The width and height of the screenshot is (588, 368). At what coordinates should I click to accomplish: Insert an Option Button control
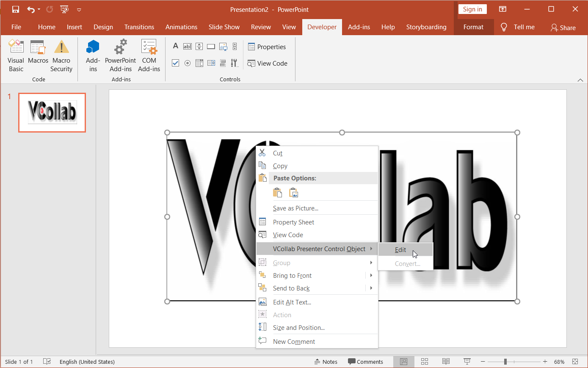(188, 63)
